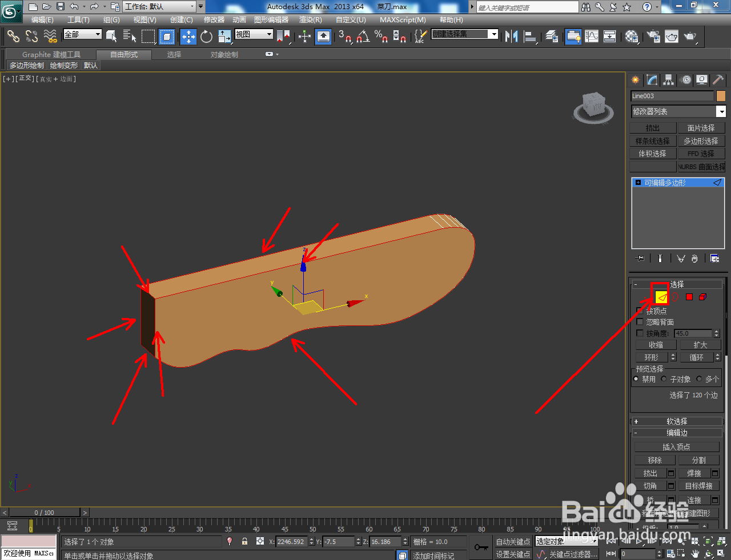
Task: Activate the Select Object arrow tool
Action: [111, 37]
